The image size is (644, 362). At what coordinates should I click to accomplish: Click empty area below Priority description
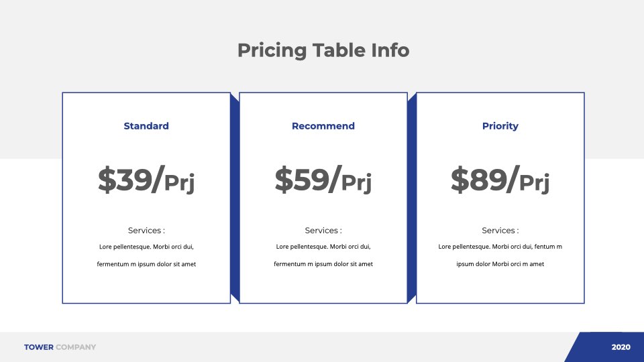tap(500, 286)
